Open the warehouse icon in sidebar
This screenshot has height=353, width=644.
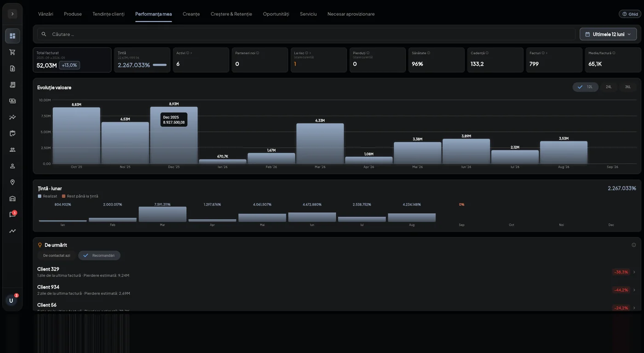pyautogui.click(x=12, y=198)
